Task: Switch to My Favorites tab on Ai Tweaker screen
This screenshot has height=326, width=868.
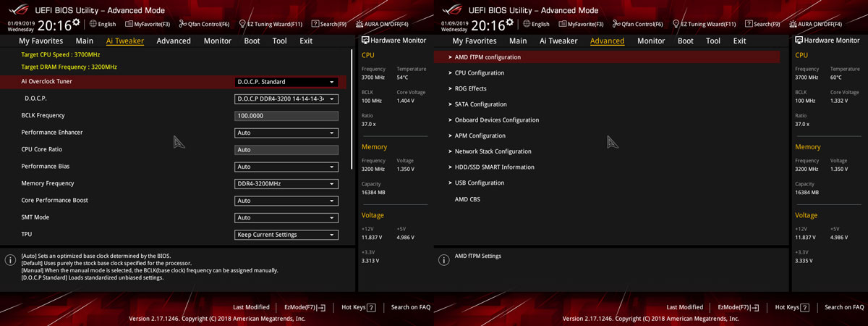Action: [41, 41]
